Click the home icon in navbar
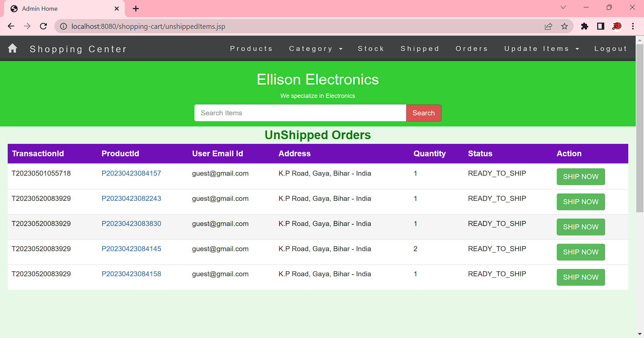This screenshot has width=644, height=338. coord(12,48)
